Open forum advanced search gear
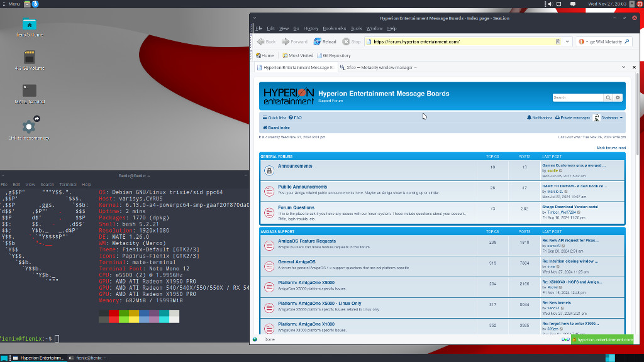The width and height of the screenshot is (644, 362). coord(618,97)
